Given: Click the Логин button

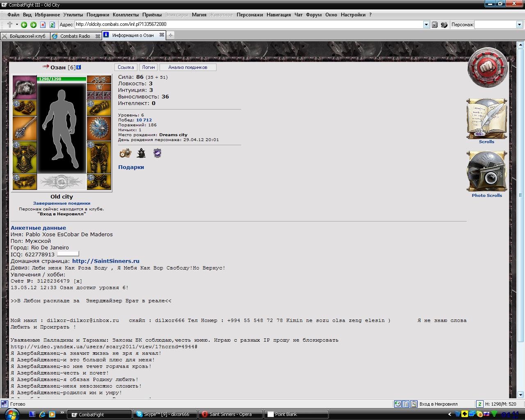Looking at the screenshot, I should click(x=148, y=67).
